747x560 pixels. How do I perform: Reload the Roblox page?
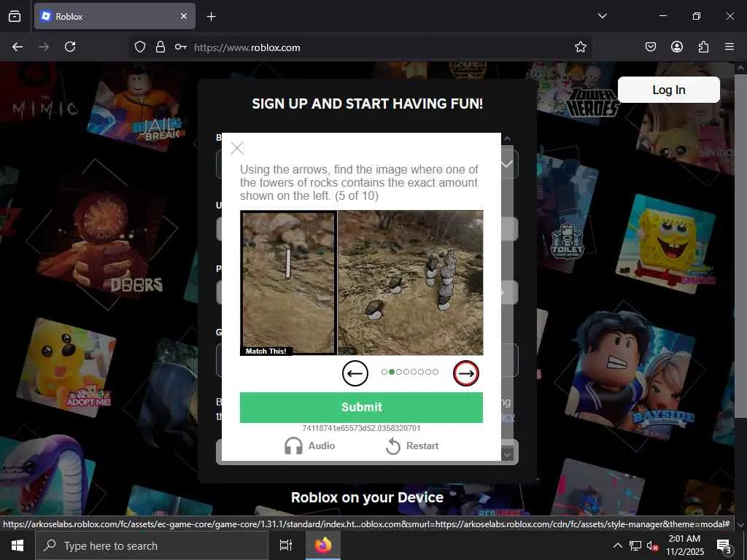70,47
